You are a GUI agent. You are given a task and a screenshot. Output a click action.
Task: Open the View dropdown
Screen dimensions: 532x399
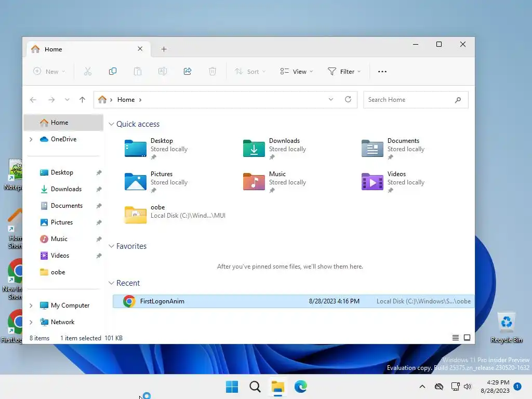297,72
